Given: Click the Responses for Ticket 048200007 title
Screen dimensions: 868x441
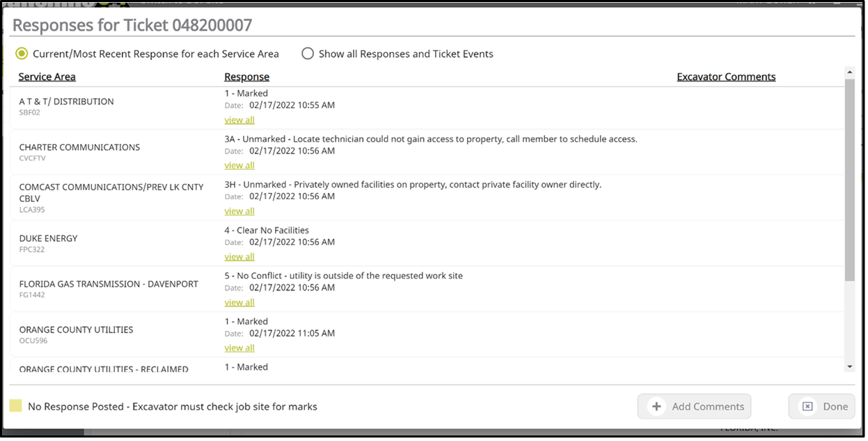Looking at the screenshot, I should point(132,26).
